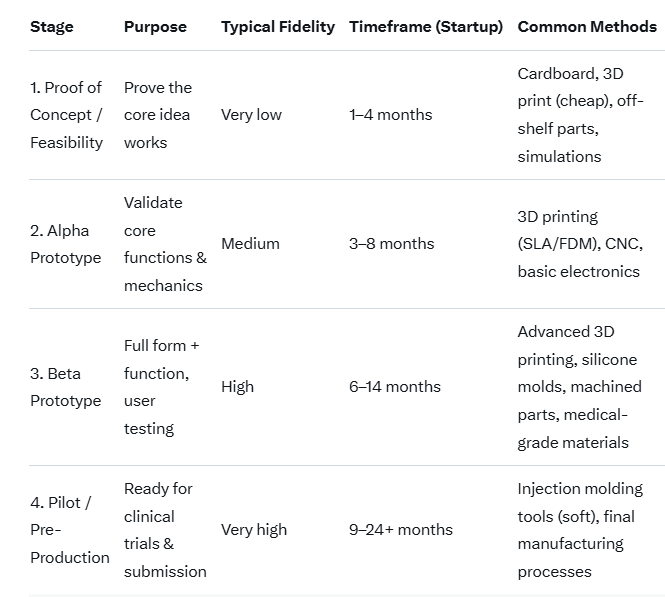Screen dimensions: 665x597
Task: Click the "6–14 months" timeframe cell
Action: [395, 387]
